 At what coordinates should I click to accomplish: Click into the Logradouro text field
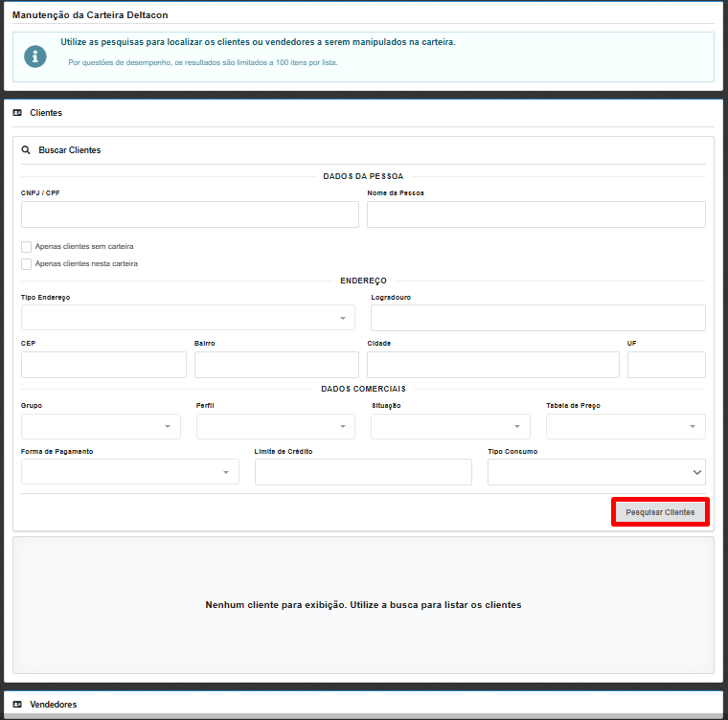pos(537,318)
